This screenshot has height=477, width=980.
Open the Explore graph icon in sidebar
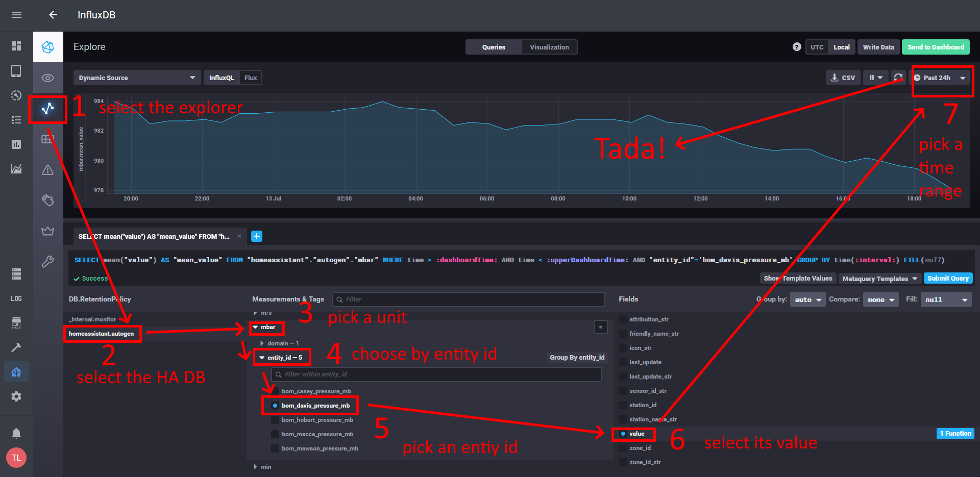tap(48, 108)
